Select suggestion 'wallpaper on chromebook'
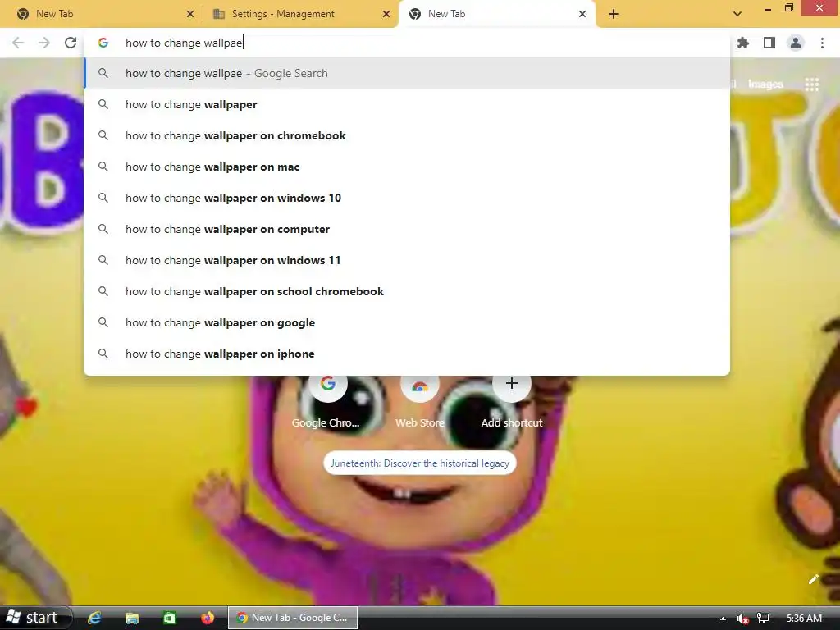The width and height of the screenshot is (840, 630). (x=407, y=135)
